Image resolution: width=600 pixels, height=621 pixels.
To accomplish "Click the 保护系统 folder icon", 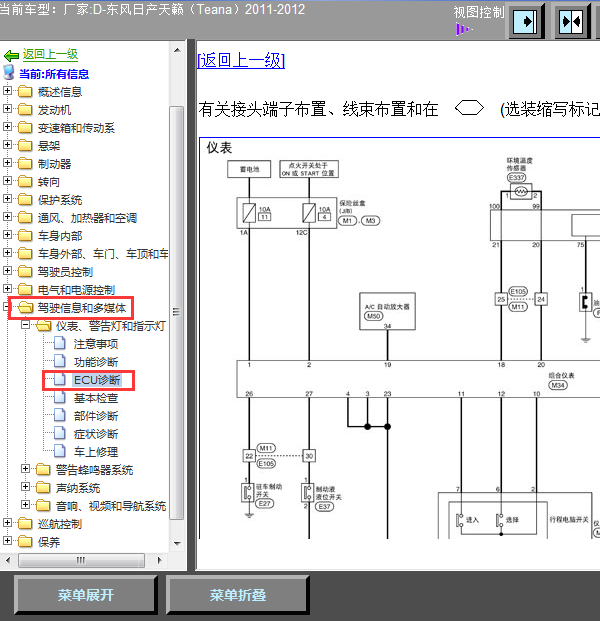I will tap(25, 200).
